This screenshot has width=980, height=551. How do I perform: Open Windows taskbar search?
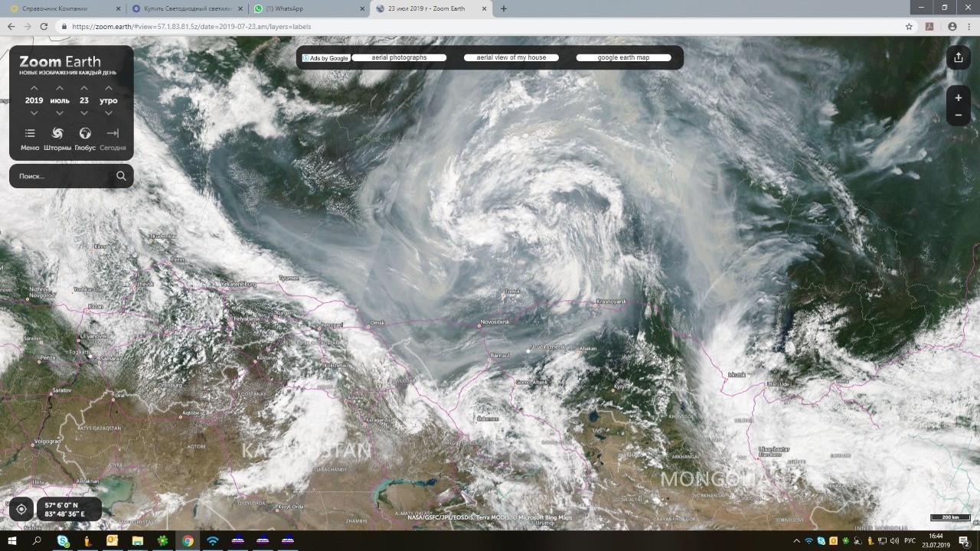click(x=37, y=541)
